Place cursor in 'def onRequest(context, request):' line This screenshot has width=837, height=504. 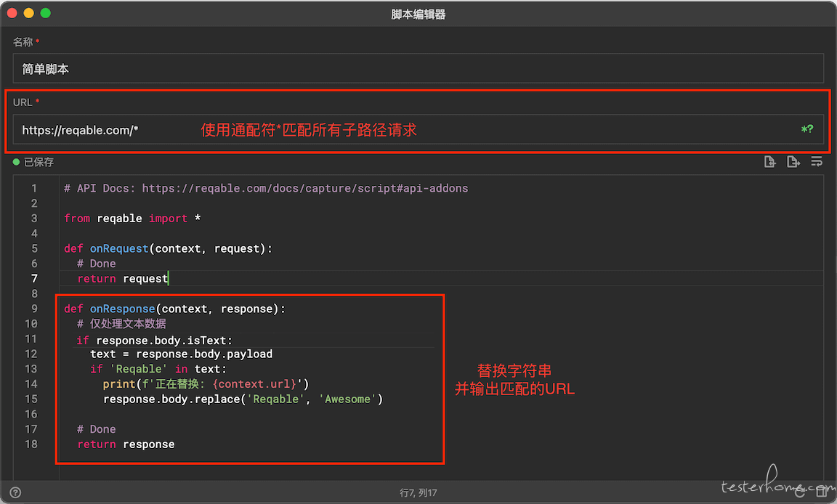168,248
